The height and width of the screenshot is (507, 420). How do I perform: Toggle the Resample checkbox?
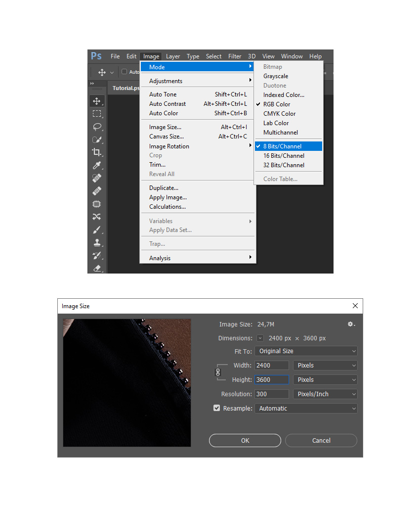(x=216, y=408)
